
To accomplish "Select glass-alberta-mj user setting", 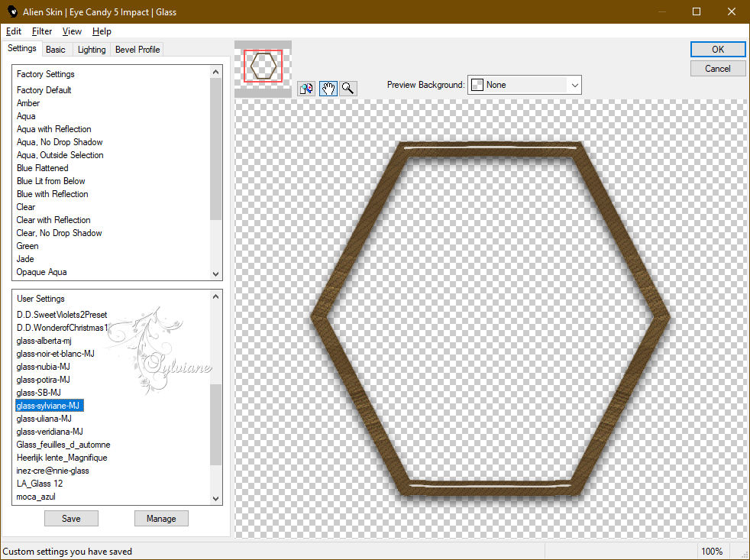I will pos(44,340).
